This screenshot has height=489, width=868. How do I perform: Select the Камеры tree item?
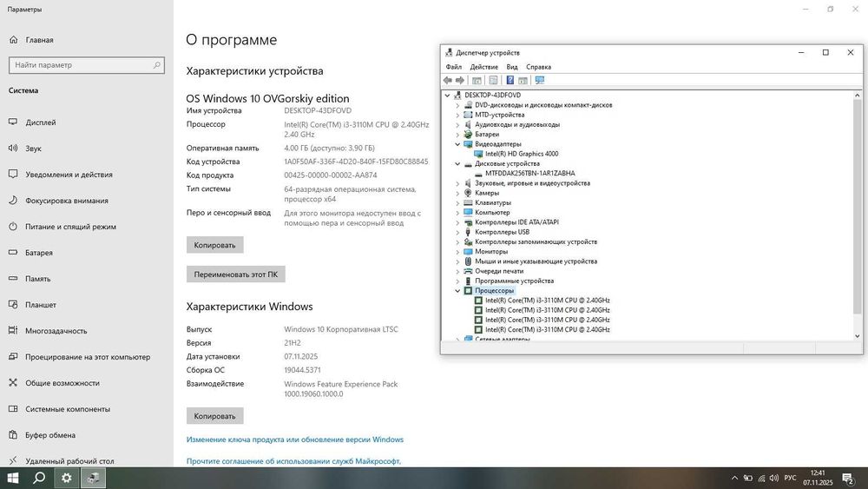[487, 194]
